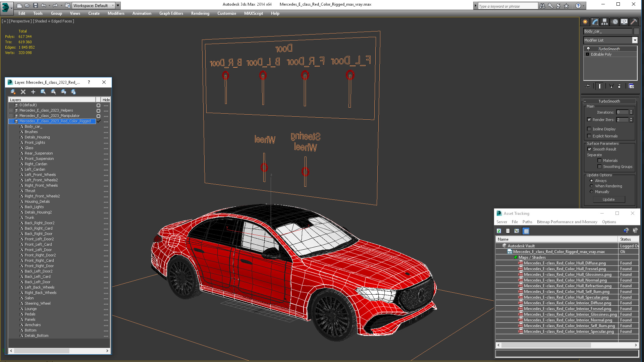Click the Perspective viewport label

20,21
